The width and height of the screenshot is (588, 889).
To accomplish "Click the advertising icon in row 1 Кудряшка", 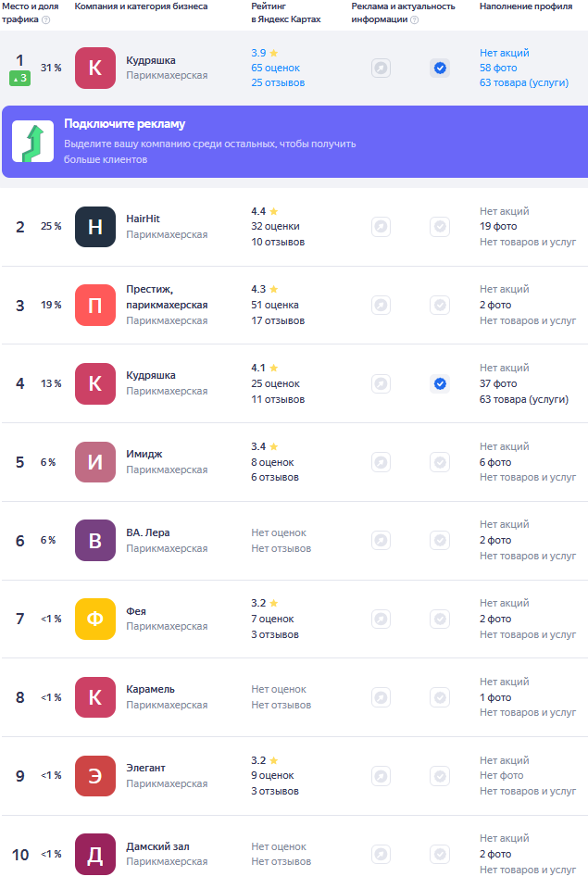I will [x=381, y=68].
